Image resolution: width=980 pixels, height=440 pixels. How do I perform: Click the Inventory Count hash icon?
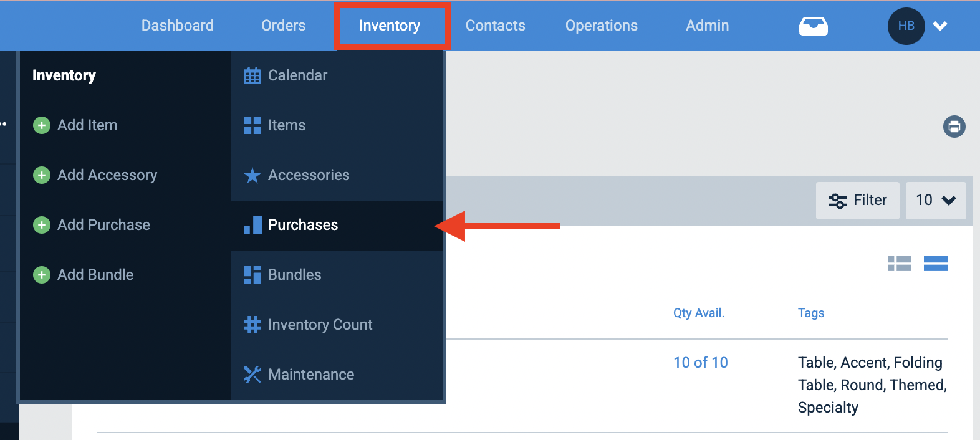click(x=252, y=325)
